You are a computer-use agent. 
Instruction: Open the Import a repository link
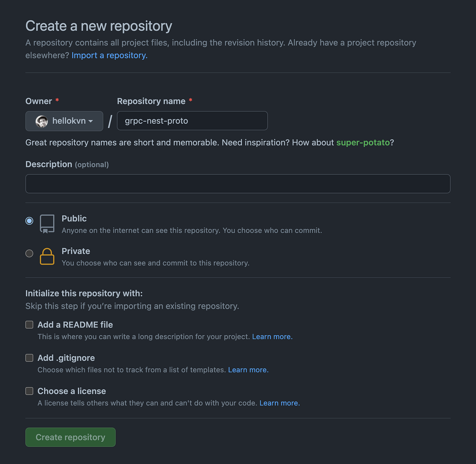109,55
